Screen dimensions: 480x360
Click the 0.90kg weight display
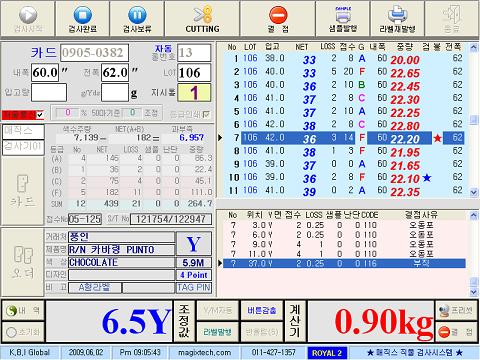click(371, 321)
